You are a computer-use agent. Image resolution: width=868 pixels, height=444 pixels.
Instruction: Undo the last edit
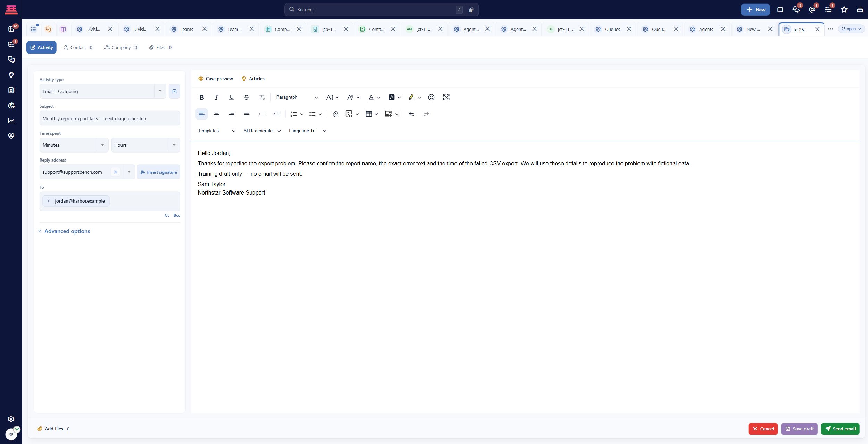(x=411, y=114)
